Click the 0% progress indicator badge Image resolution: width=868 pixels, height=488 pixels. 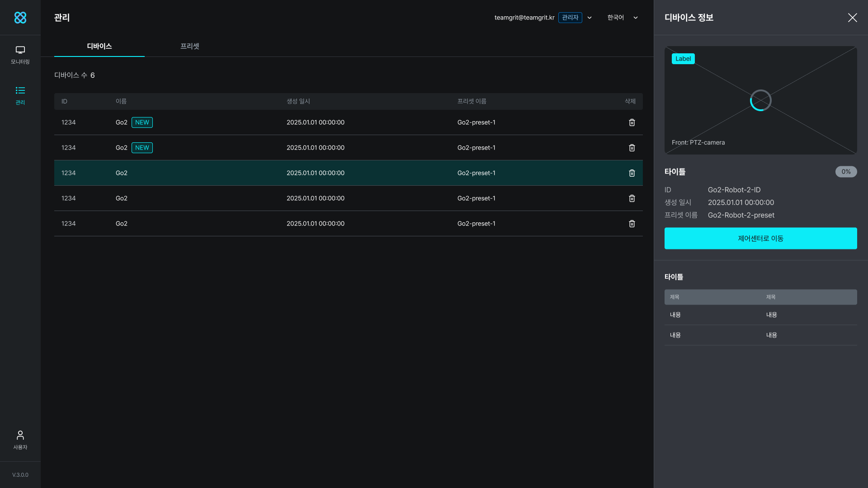846,172
